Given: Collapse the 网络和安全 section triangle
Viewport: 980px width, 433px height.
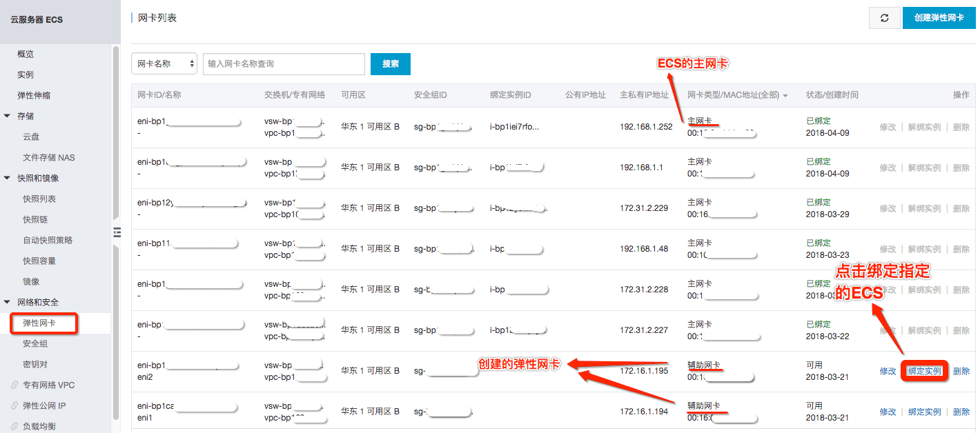Looking at the screenshot, I should (8, 303).
